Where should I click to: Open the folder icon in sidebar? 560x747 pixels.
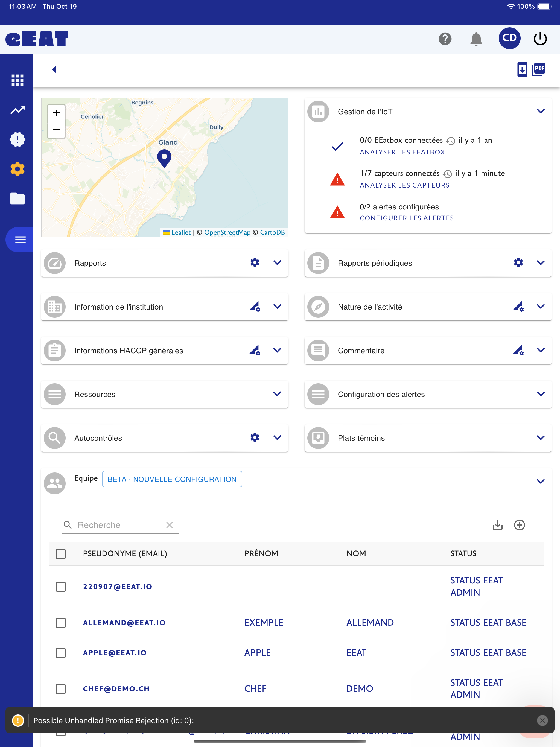point(17,199)
